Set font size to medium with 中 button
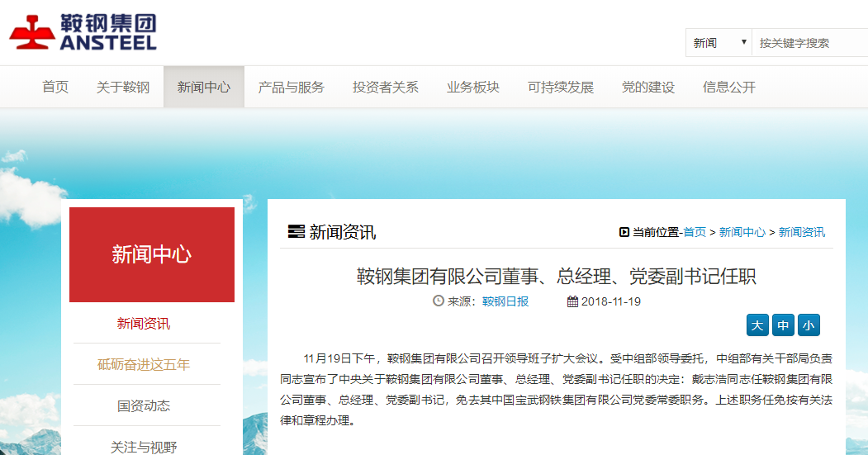 click(783, 325)
